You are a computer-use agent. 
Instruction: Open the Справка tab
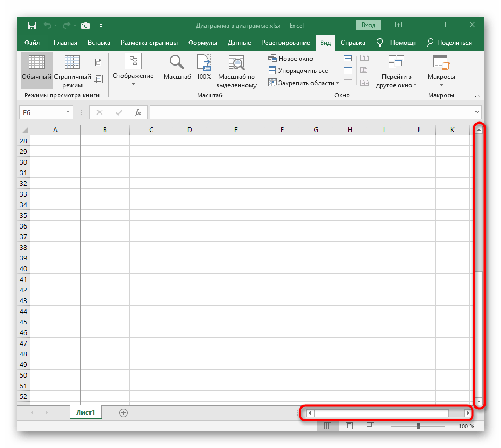point(353,43)
